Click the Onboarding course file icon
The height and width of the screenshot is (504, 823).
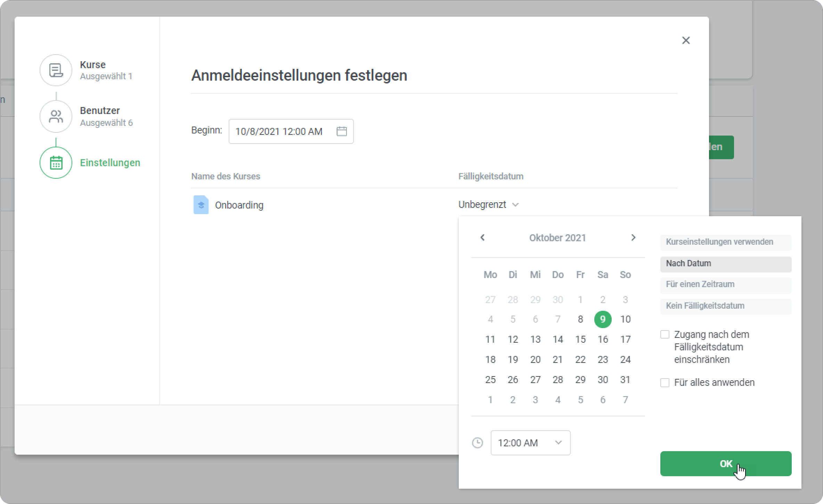click(x=201, y=205)
